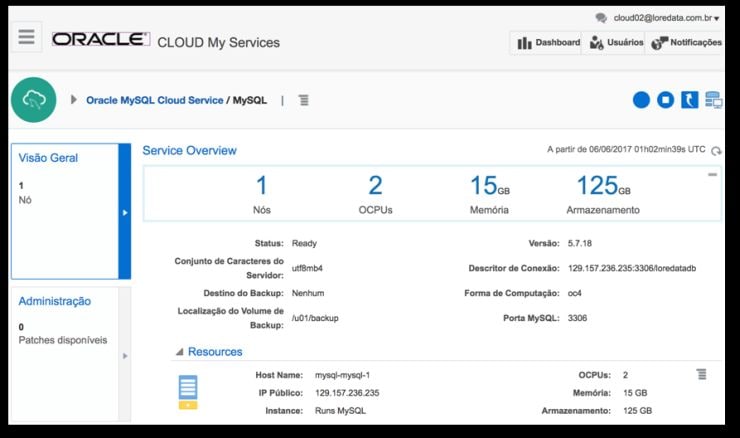This screenshot has width=740, height=438.
Task: Click the chat bubbles icon beside the account email
Action: pos(601,18)
